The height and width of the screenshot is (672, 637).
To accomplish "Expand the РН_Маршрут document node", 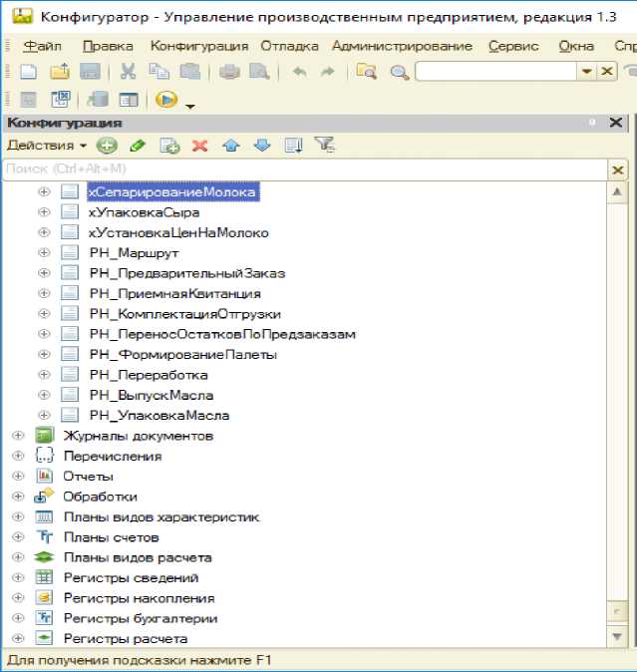I will 43,253.
